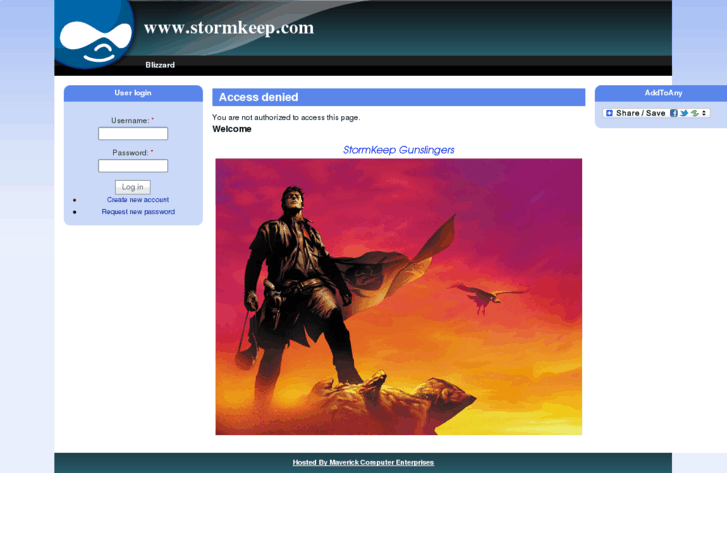Click the AddToAny block title
This screenshot has width=727, height=545.
pyautogui.click(x=663, y=93)
